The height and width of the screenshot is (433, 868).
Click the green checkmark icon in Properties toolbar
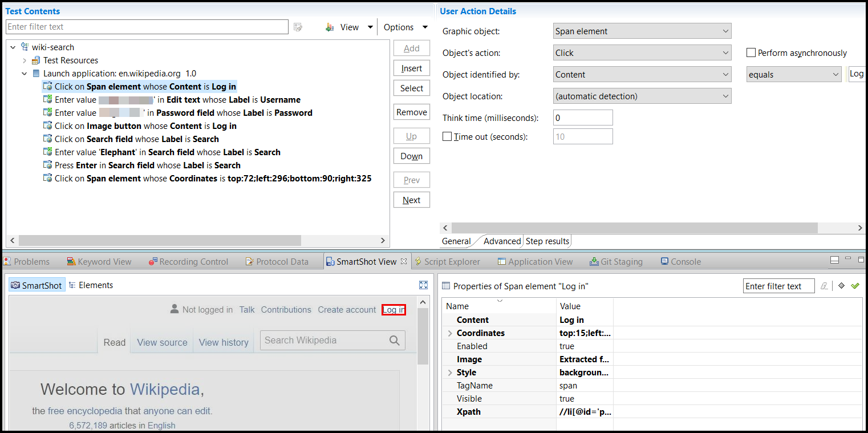(855, 286)
